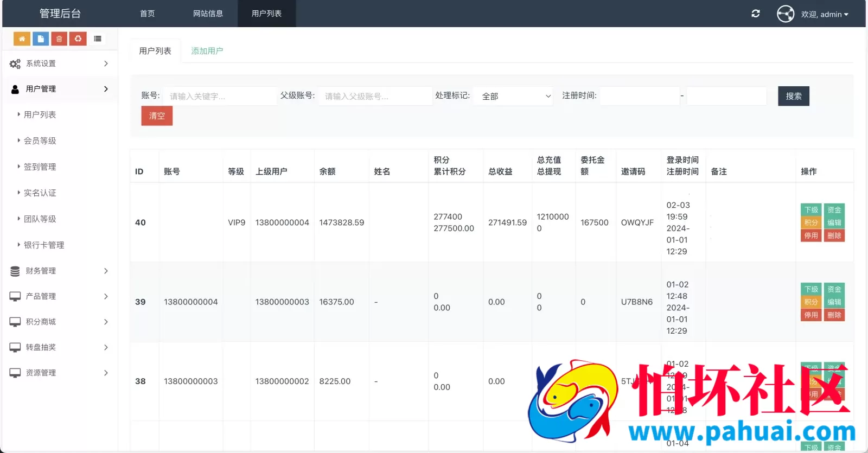Screen dimensions: 868x453
Task: Click 下级 button for user ID 40
Action: pos(812,210)
